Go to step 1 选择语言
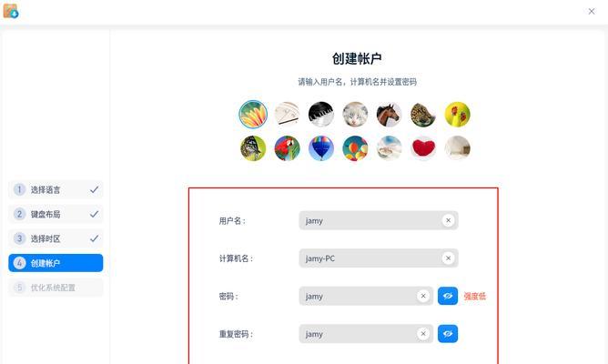The image size is (608, 364). point(56,189)
